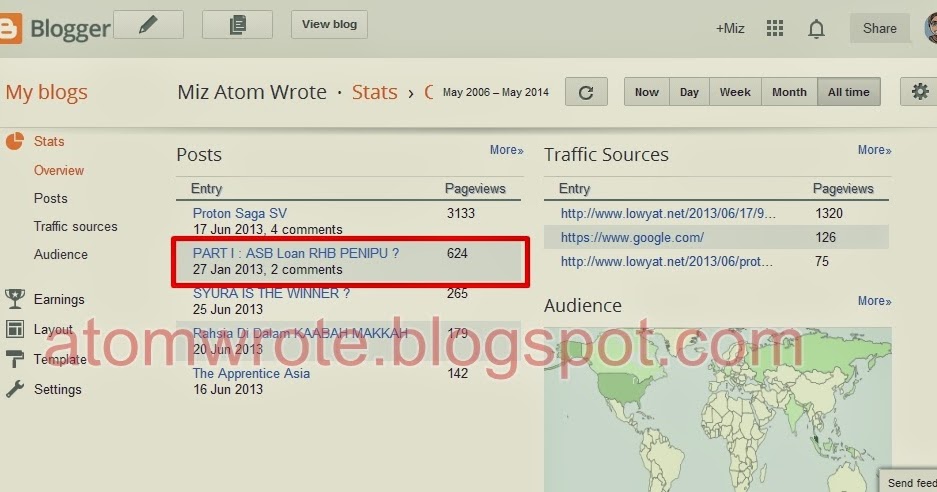Open the Settings sidebar section
937x492 pixels.
click(57, 390)
